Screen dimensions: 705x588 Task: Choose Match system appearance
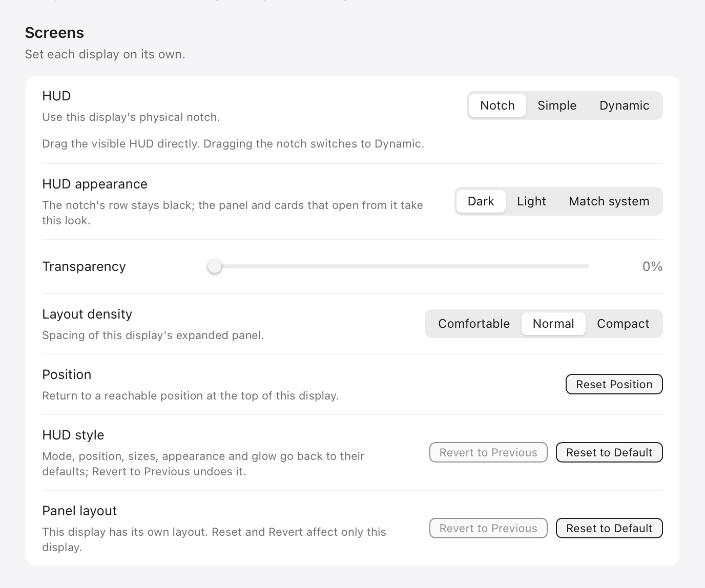tap(609, 201)
